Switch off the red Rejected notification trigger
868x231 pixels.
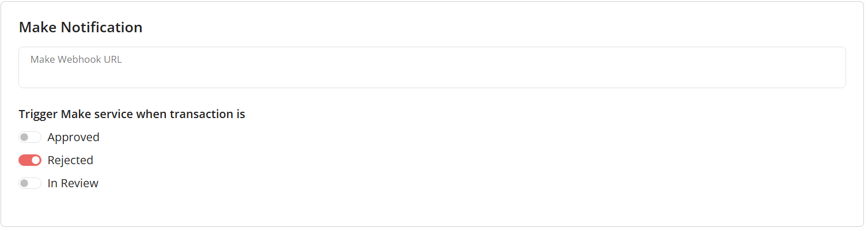click(x=30, y=160)
